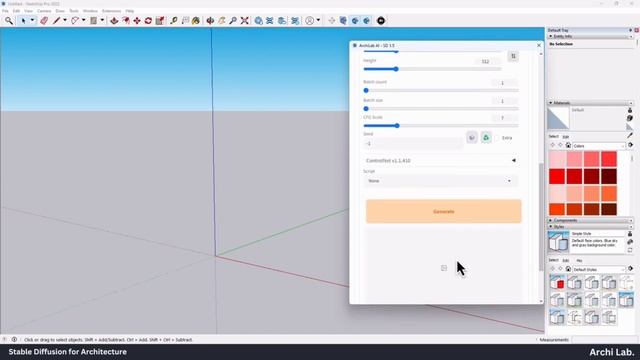The height and width of the screenshot is (360, 640).
Task: Choose the Line pencil tool
Action: tap(56, 20)
